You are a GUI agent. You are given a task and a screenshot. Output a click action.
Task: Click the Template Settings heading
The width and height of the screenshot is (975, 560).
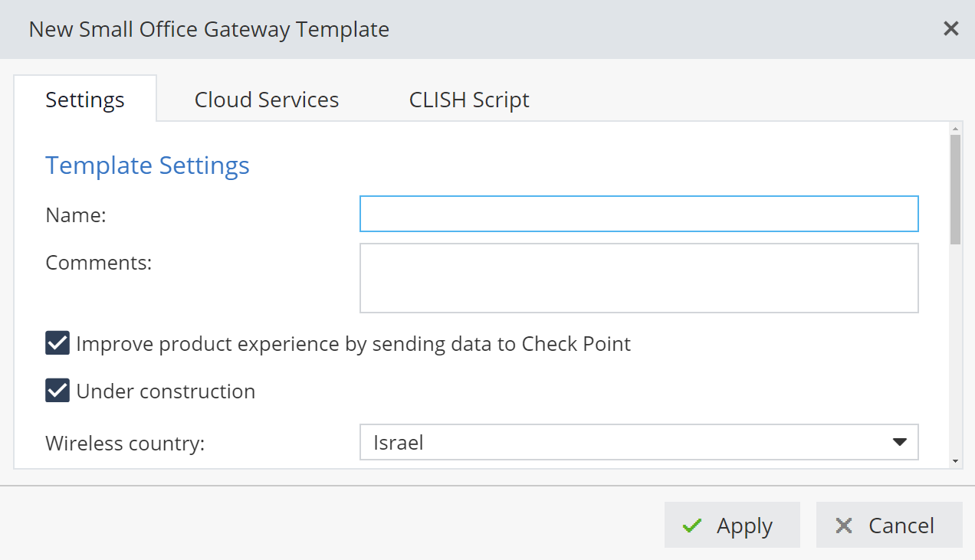pyautogui.click(x=147, y=165)
